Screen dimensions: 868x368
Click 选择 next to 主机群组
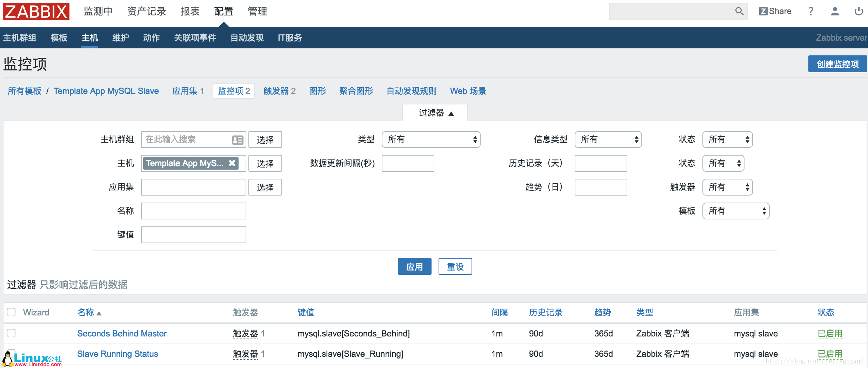coord(265,139)
